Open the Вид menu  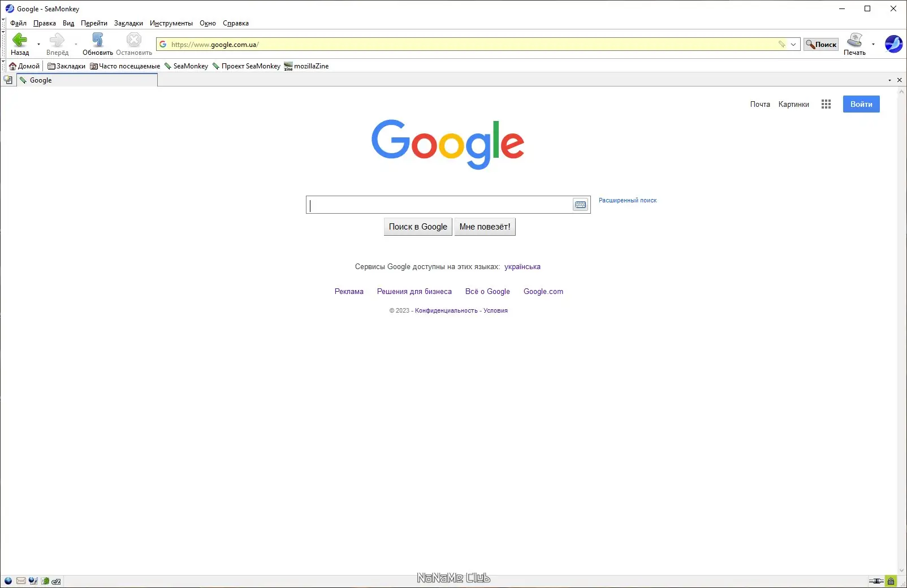[x=68, y=23]
